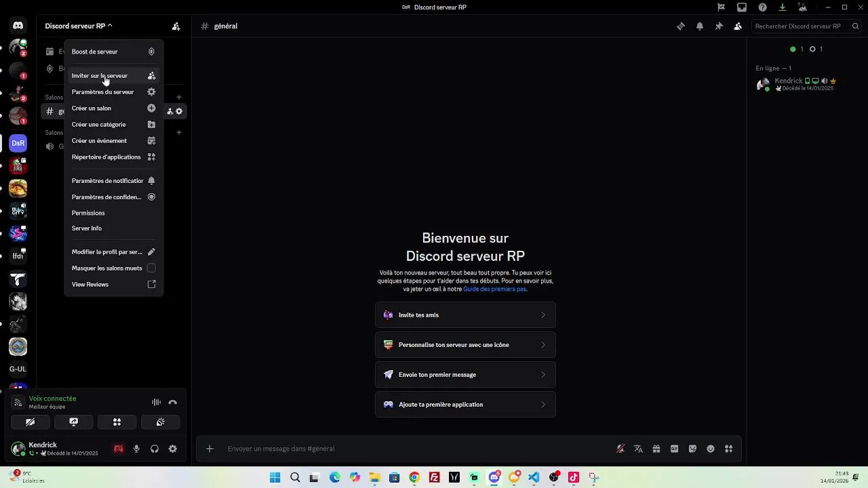This screenshot has height=488, width=868.
Task: Toggle silent message bell in message bar
Action: (x=620, y=449)
